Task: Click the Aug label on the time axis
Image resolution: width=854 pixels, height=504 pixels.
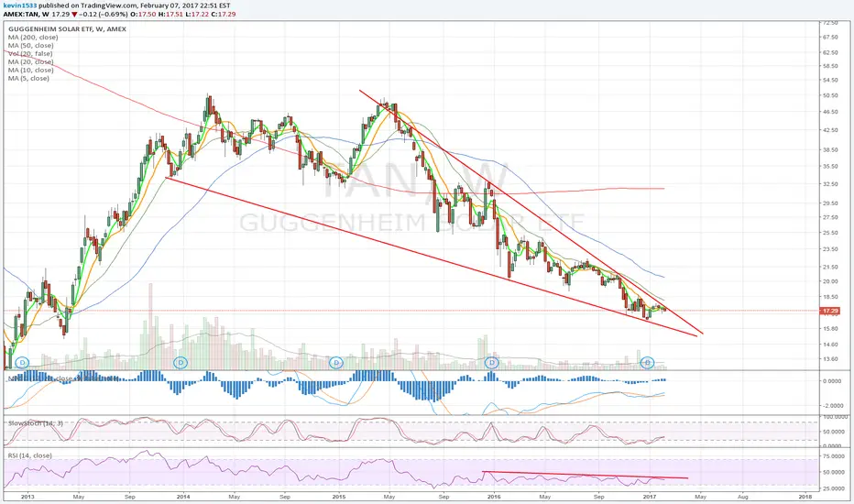Action: coord(742,497)
